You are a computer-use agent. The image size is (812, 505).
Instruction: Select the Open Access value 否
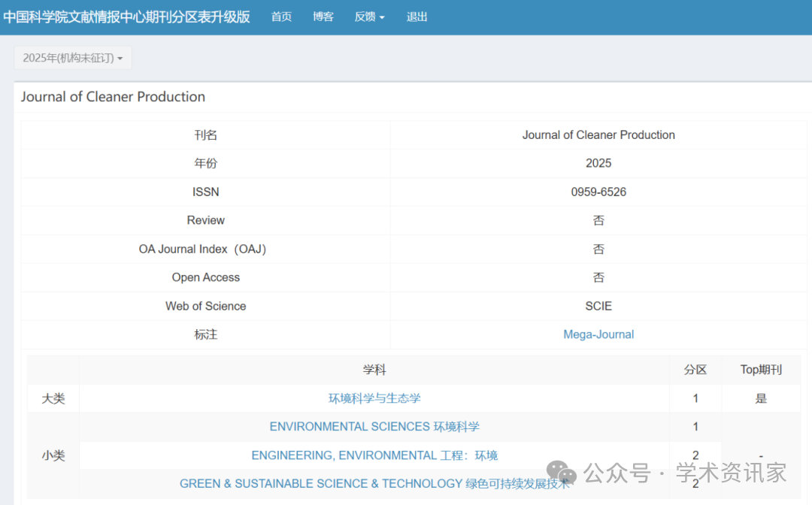pyautogui.click(x=598, y=277)
